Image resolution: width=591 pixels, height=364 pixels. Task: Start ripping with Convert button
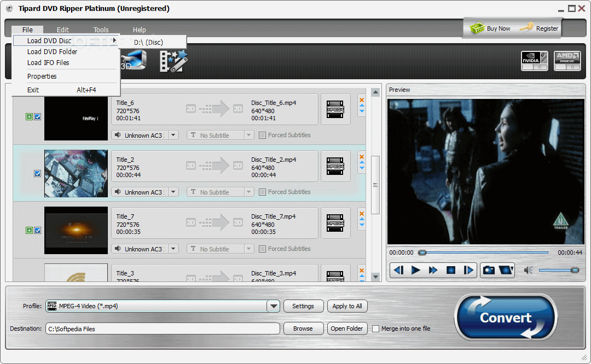tap(506, 318)
